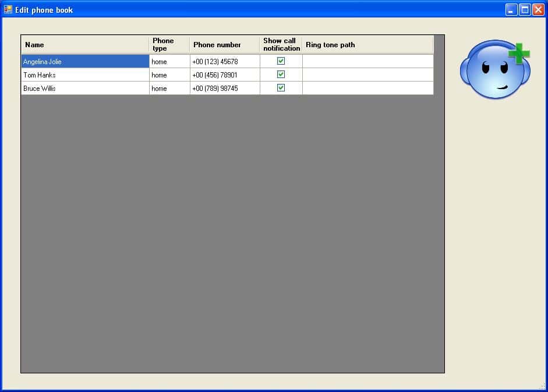Click Tom Hanks's ring tone path cell
548x392 pixels.
click(367, 75)
